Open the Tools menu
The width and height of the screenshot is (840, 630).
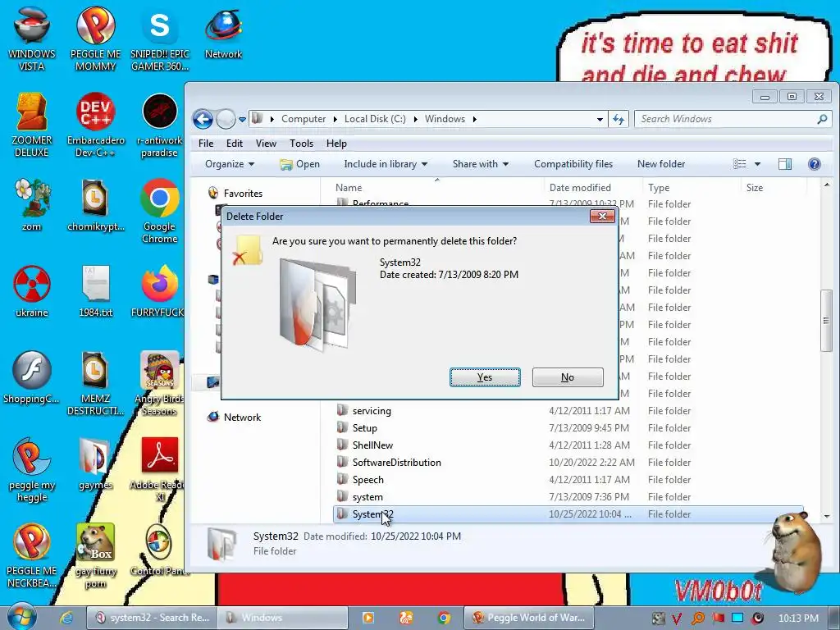[301, 144]
